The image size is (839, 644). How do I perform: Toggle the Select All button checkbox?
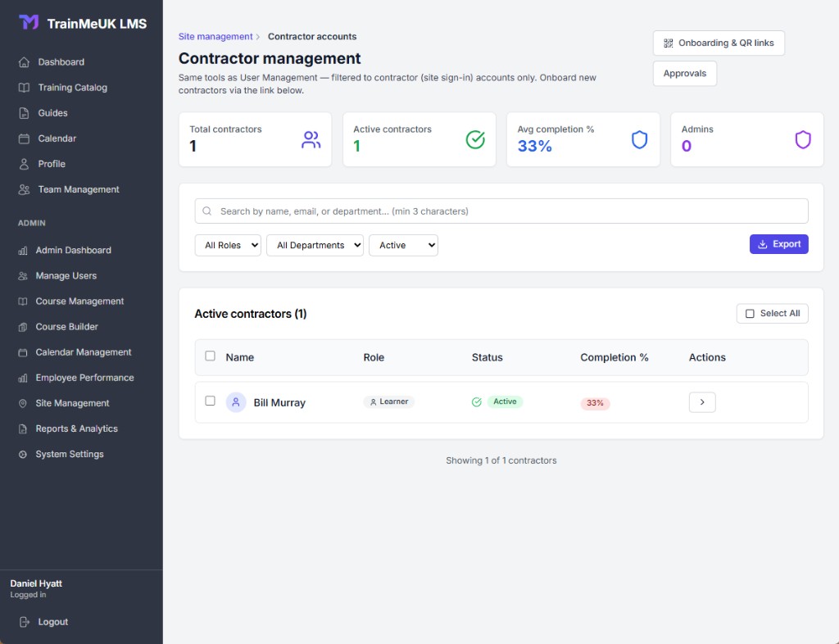[x=751, y=314]
